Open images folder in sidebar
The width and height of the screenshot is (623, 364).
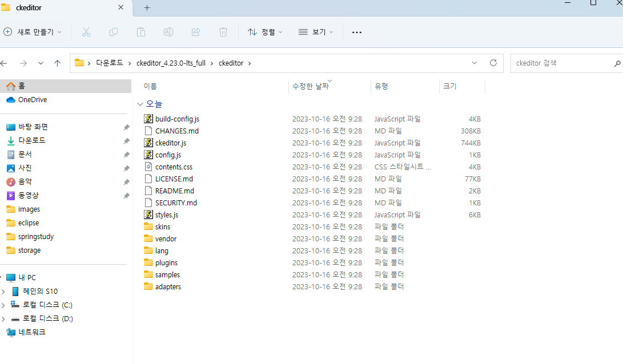[x=29, y=209]
